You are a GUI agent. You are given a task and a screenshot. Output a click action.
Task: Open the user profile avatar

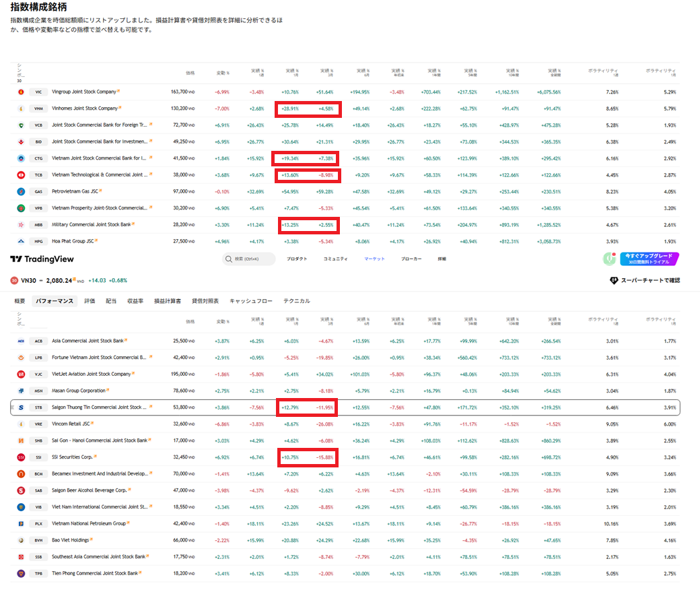(610, 258)
